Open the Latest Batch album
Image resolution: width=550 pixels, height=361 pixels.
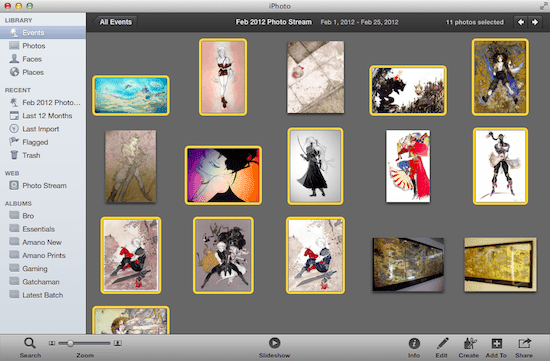coord(43,295)
